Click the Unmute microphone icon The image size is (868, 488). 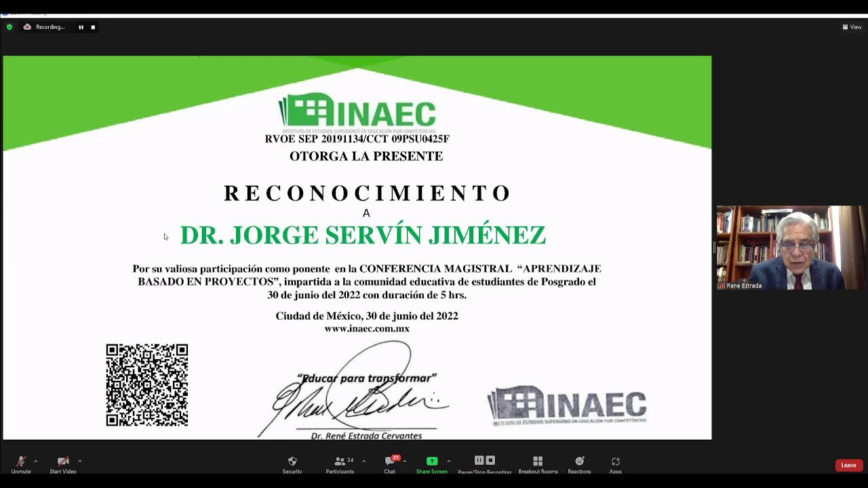(x=21, y=461)
